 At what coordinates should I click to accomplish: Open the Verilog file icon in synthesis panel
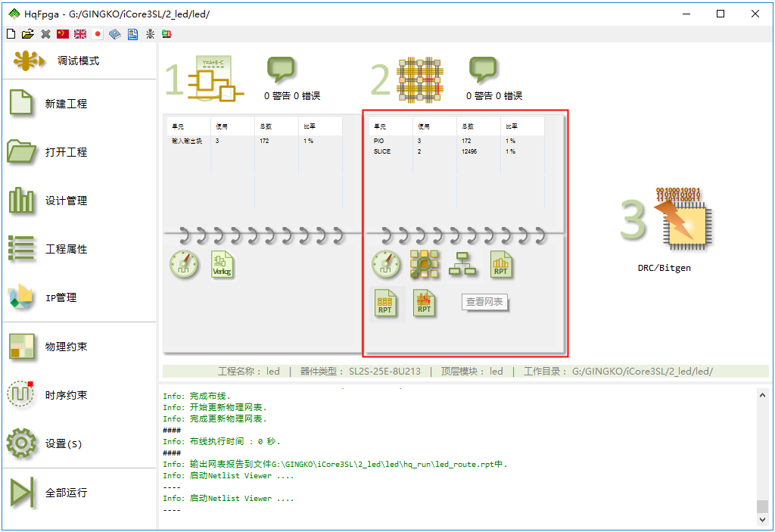point(223,265)
